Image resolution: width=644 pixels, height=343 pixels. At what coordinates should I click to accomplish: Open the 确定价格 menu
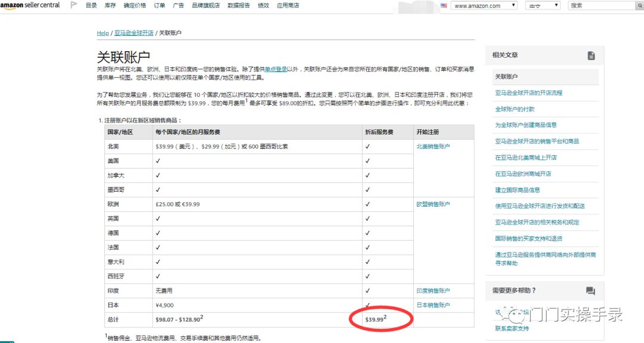point(135,5)
